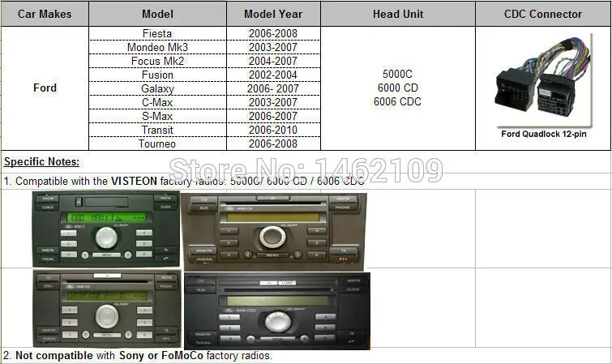The width and height of the screenshot is (612, 364).
Task: Click the Ford Quadlock 12-pin caption
Action: coord(544,134)
